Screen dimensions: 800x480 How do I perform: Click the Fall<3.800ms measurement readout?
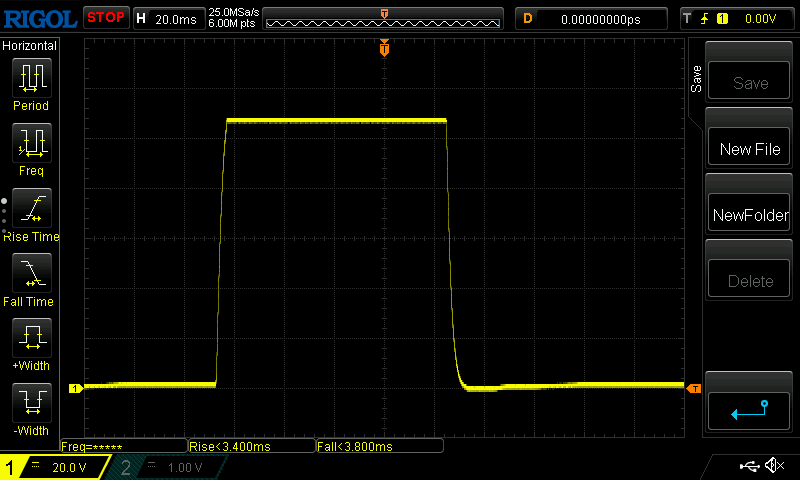pyautogui.click(x=380, y=446)
